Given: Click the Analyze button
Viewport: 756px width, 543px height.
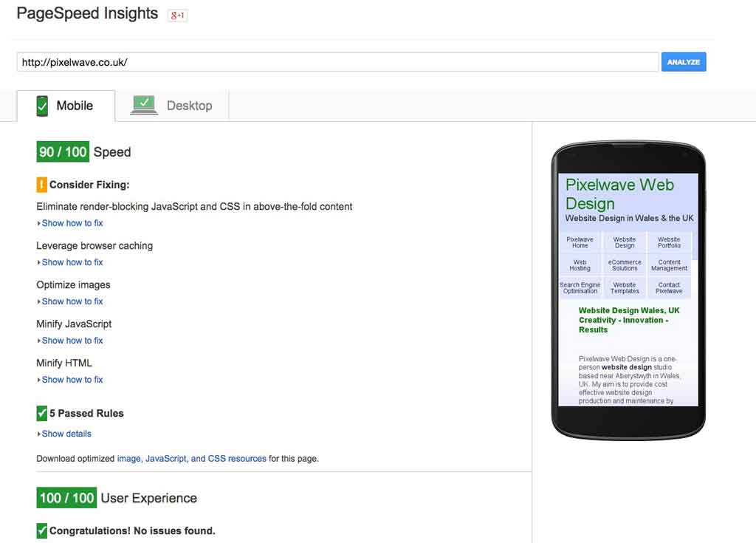Looking at the screenshot, I should [684, 62].
